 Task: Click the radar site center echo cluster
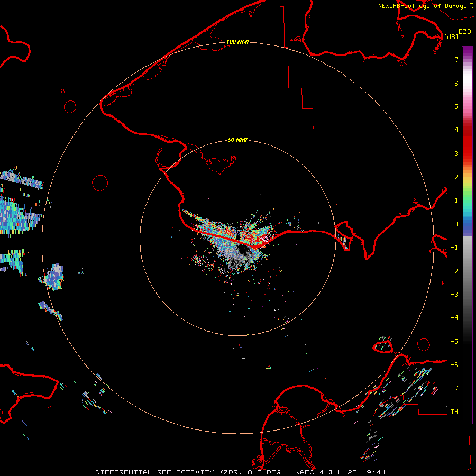pyautogui.click(x=239, y=239)
